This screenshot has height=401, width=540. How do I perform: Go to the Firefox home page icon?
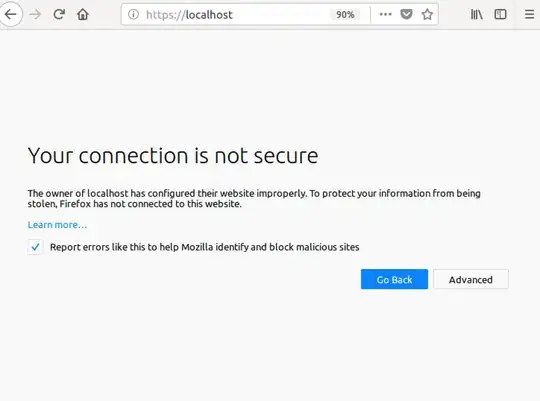83,14
